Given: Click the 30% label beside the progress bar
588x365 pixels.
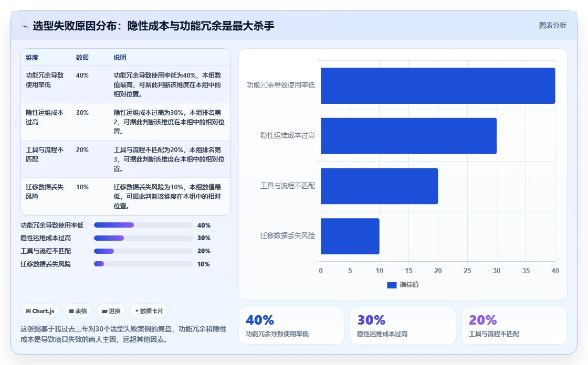Looking at the screenshot, I should coord(204,238).
